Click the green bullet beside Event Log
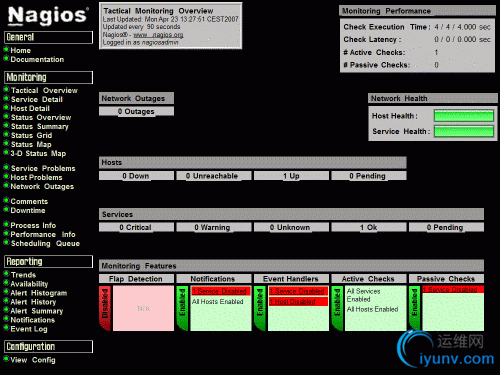 (6, 328)
